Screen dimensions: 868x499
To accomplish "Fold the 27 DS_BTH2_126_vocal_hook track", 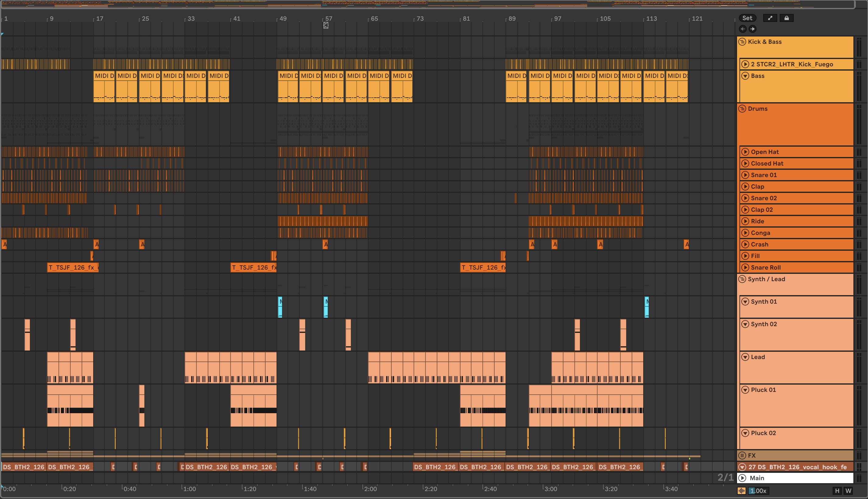I will 742,467.
